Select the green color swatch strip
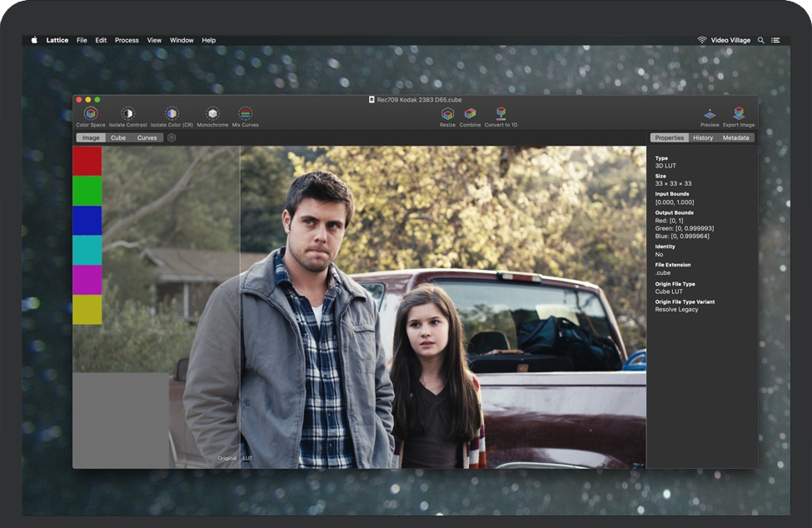This screenshot has width=812, height=528. click(86, 190)
